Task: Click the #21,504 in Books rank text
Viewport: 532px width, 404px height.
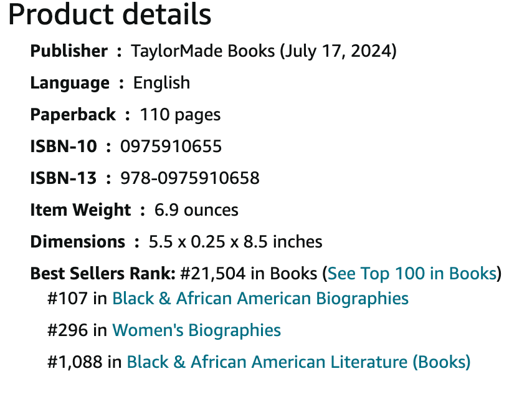Action: (x=249, y=274)
